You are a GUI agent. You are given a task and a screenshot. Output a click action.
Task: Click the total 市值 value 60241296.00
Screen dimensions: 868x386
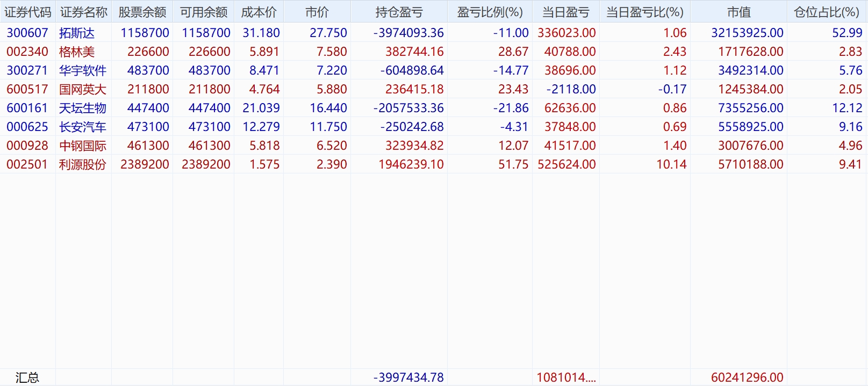(747, 377)
